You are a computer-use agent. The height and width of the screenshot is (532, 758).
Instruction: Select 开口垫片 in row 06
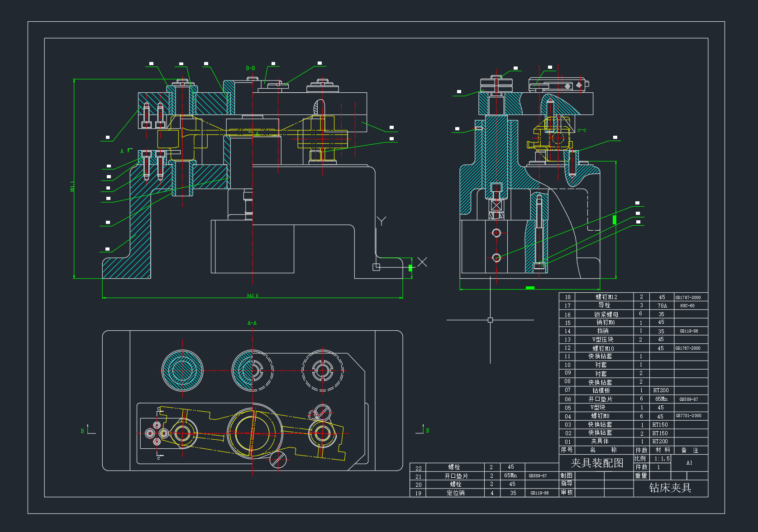(x=601, y=399)
